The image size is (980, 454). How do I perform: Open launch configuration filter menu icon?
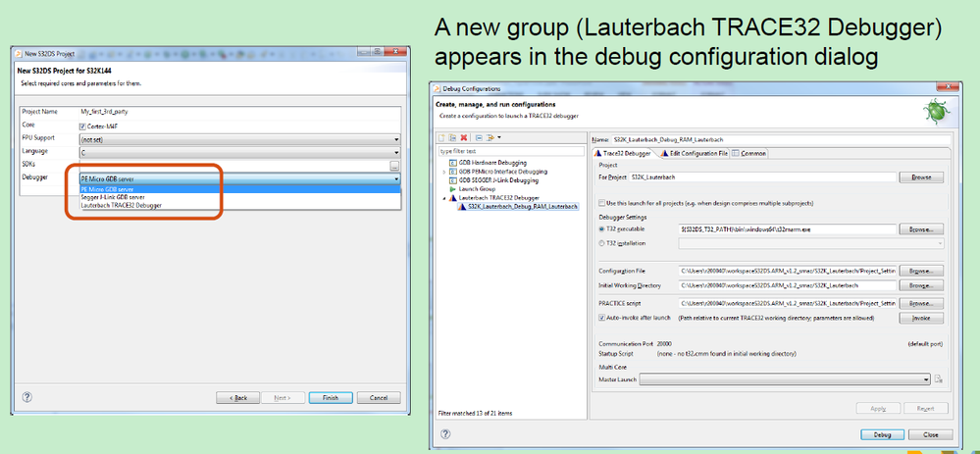click(x=491, y=137)
